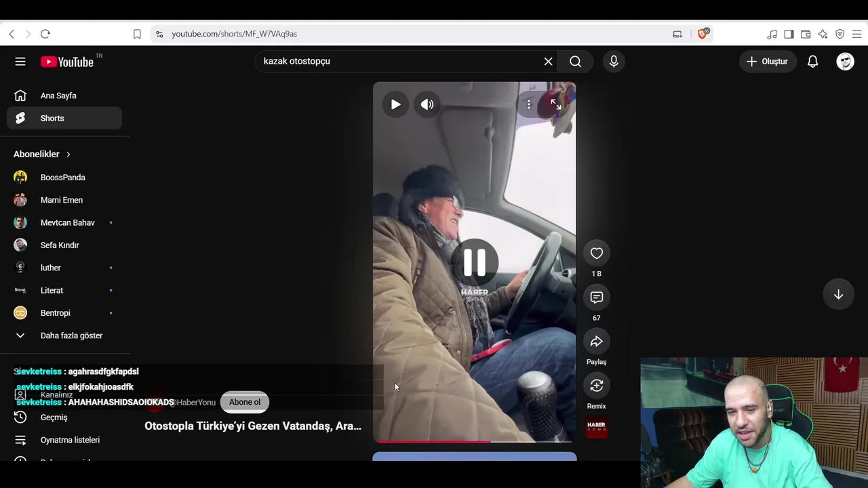This screenshot has height=488, width=868.
Task: Open the Brave VPN shield icon
Action: click(x=840, y=34)
